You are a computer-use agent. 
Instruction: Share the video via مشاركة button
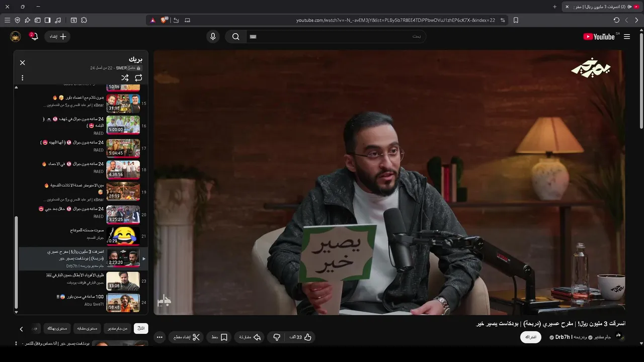tap(250, 337)
